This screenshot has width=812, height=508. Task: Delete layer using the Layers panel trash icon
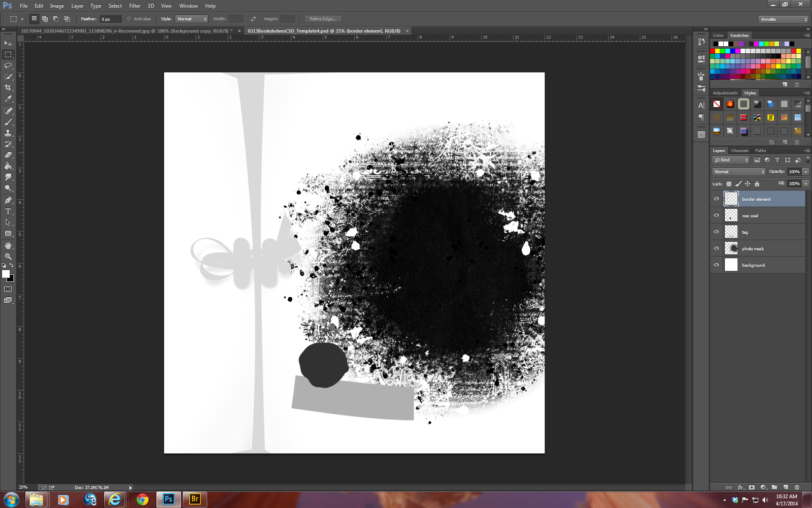797,487
